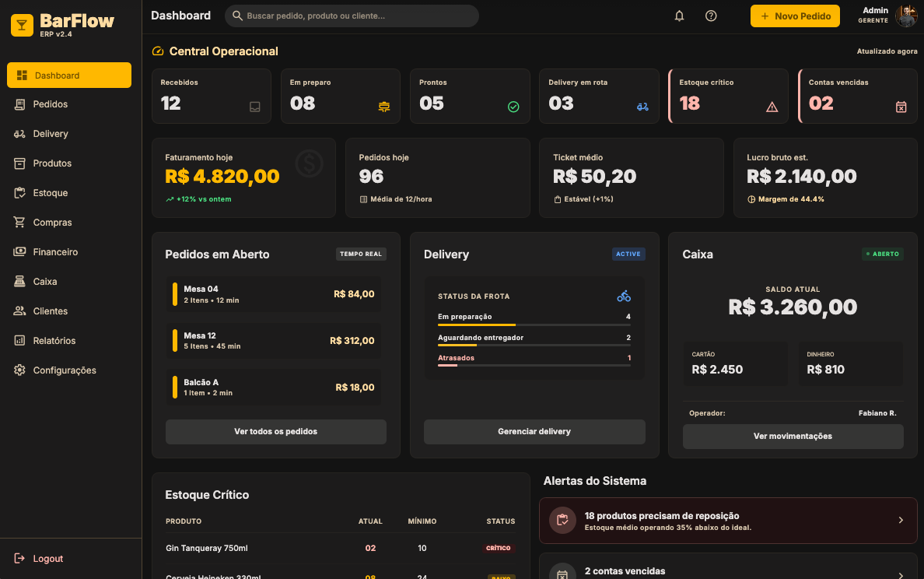Viewport: 924px width, 579px height.
Task: Click the Produtos box icon in sidebar
Action: coord(19,163)
